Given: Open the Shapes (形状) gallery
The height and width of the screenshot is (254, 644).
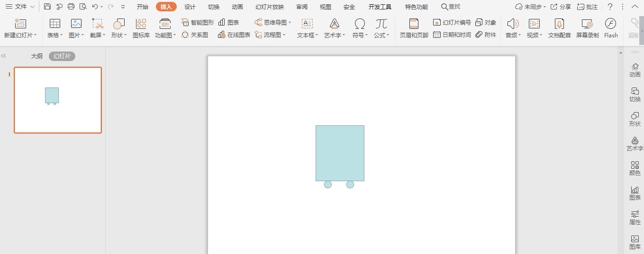Looking at the screenshot, I should tap(118, 24).
